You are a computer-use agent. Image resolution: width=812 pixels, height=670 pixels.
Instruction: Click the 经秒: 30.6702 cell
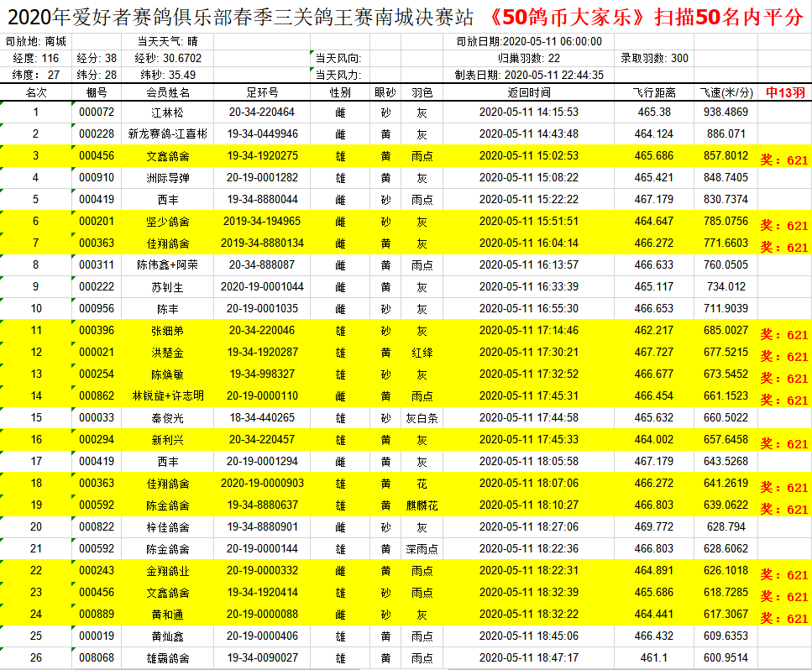click(x=168, y=59)
